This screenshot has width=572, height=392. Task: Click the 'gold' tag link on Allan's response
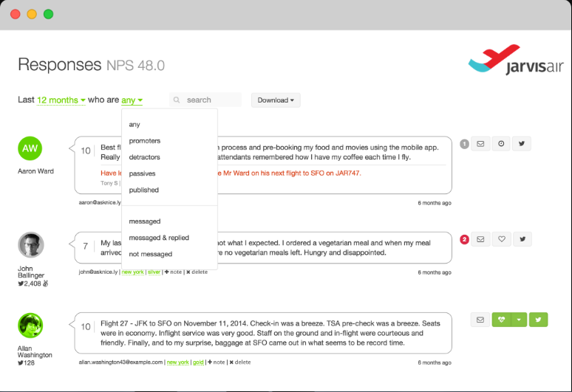pos(197,362)
